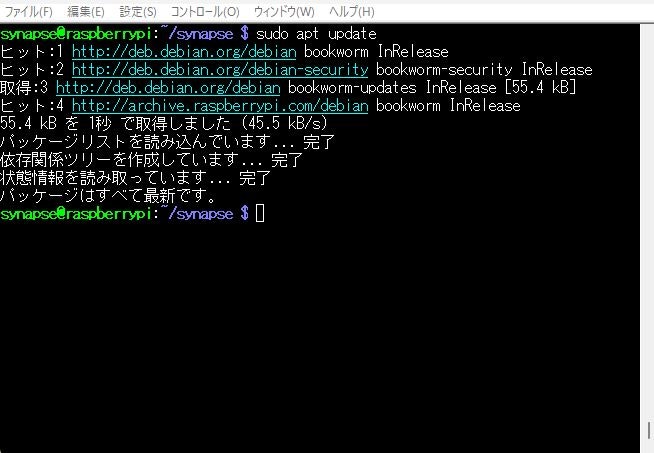Image resolution: width=654 pixels, height=453 pixels.
Task: Open the ウィンドウ(W) menu
Action: click(284, 11)
